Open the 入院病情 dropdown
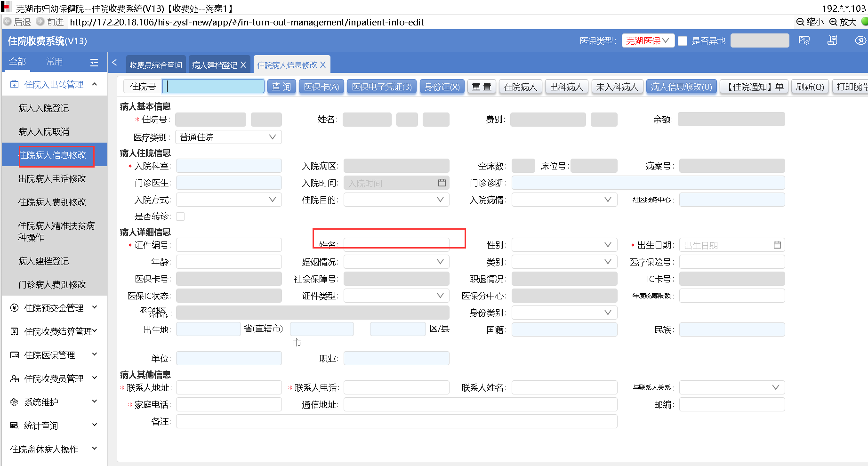The image size is (868, 466). (564, 200)
